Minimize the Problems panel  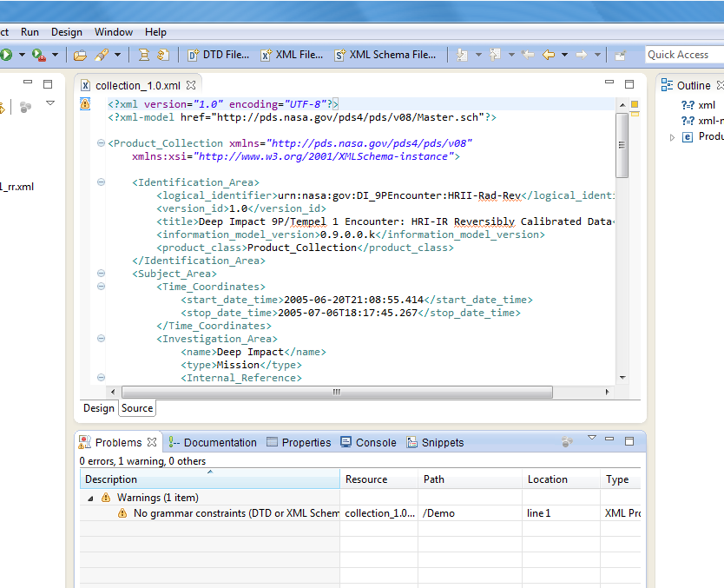[x=609, y=439]
